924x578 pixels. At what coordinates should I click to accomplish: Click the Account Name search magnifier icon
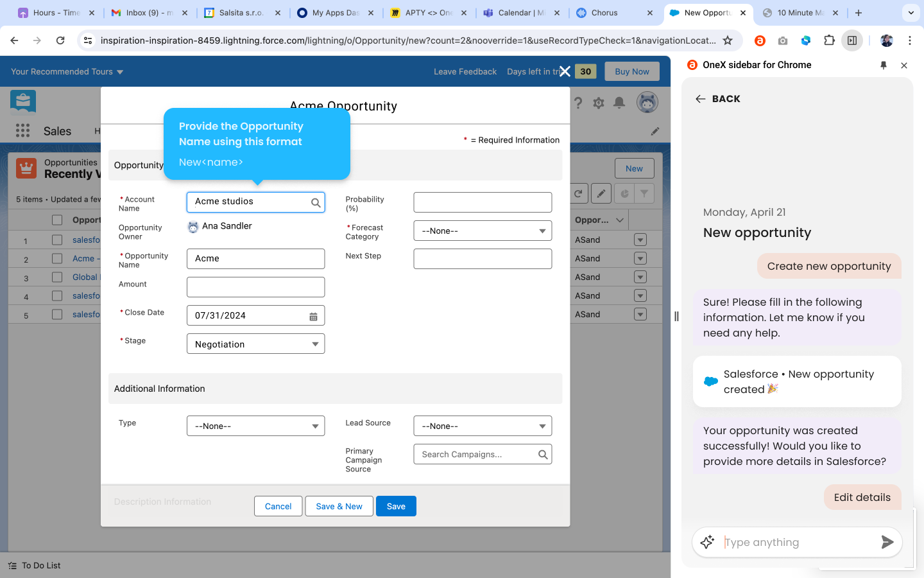coord(316,202)
